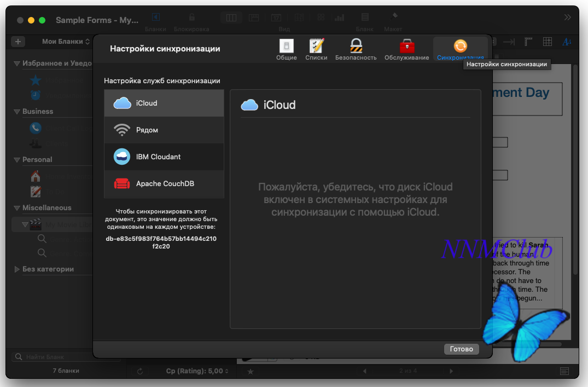Click the refresh arrow in status bar
Image resolution: width=588 pixels, height=387 pixels.
140,371
